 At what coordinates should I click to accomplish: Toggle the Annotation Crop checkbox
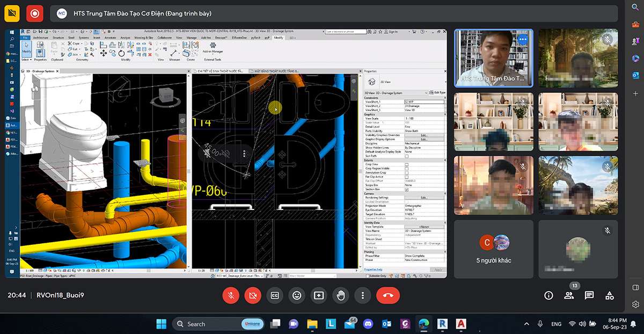pos(407,173)
